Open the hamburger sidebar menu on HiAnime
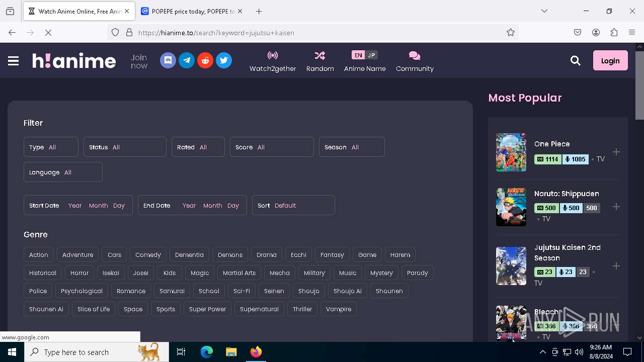This screenshot has height=362, width=644. click(x=14, y=61)
